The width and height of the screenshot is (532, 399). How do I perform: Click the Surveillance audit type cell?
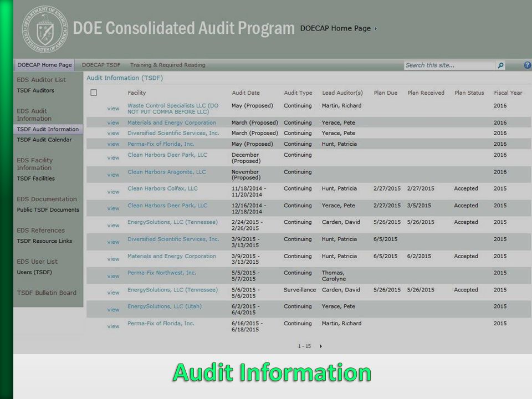click(300, 289)
